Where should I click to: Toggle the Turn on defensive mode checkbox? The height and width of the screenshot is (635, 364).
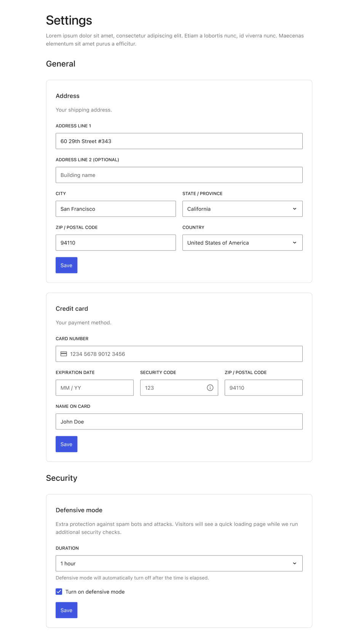point(59,592)
